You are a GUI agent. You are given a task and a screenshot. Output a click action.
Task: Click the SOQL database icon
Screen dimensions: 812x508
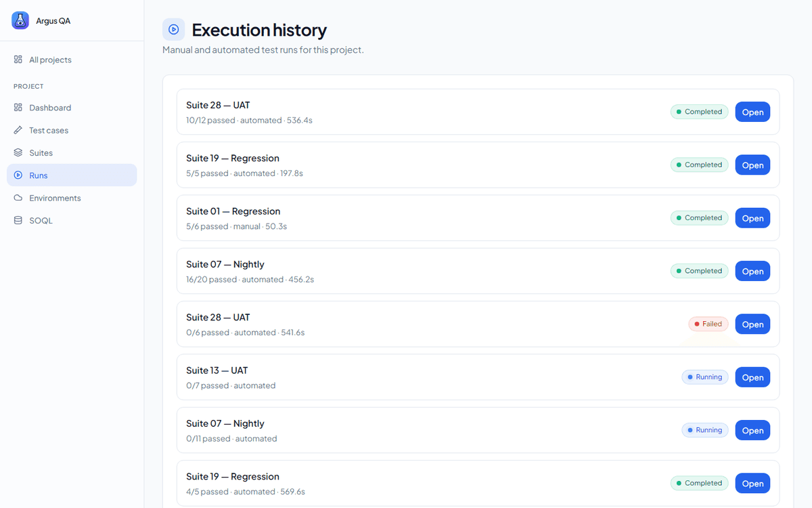click(18, 220)
